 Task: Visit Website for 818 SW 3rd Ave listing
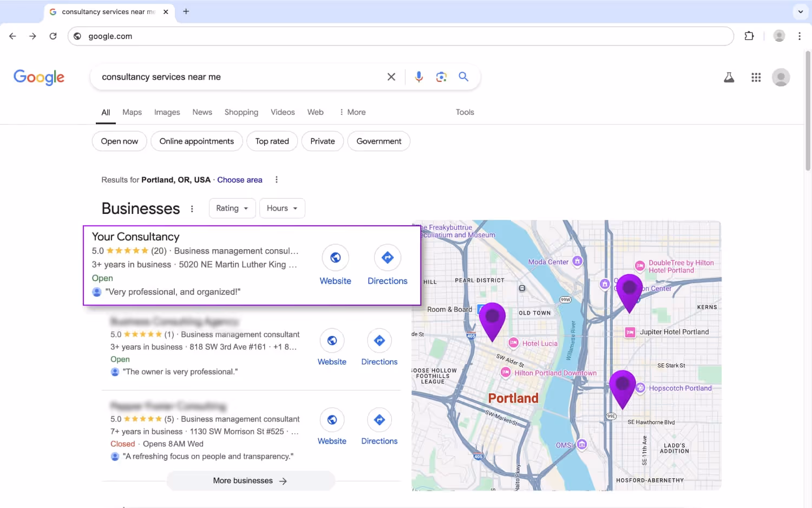pyautogui.click(x=332, y=348)
